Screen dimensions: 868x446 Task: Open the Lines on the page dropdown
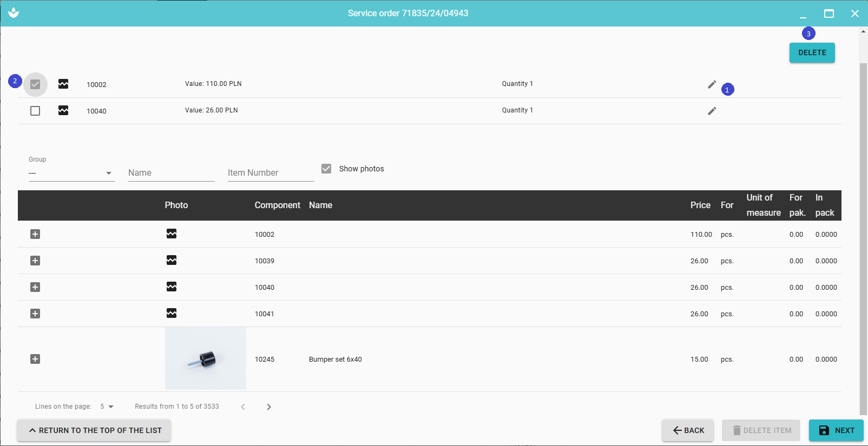click(107, 407)
